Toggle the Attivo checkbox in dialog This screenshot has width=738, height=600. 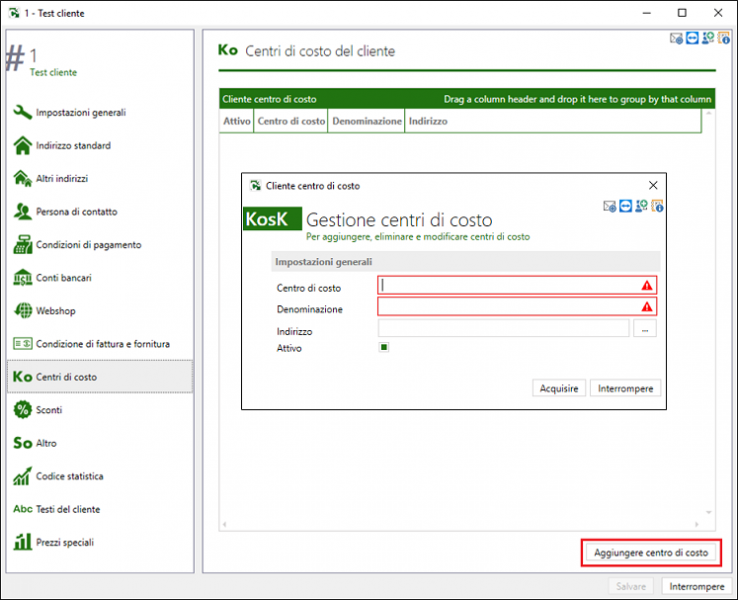384,347
